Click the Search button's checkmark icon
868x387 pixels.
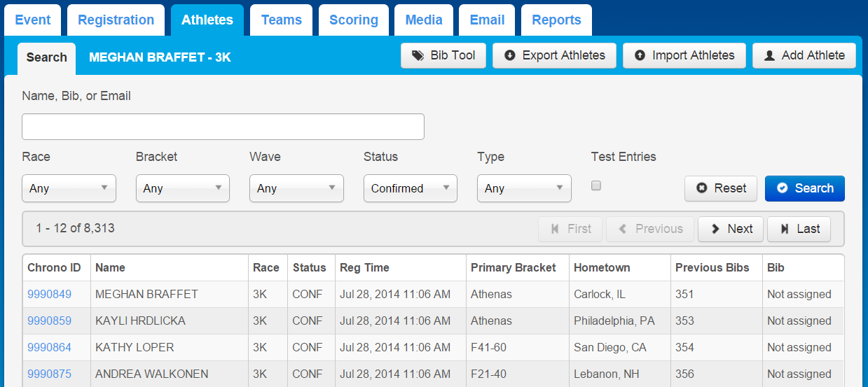point(783,188)
